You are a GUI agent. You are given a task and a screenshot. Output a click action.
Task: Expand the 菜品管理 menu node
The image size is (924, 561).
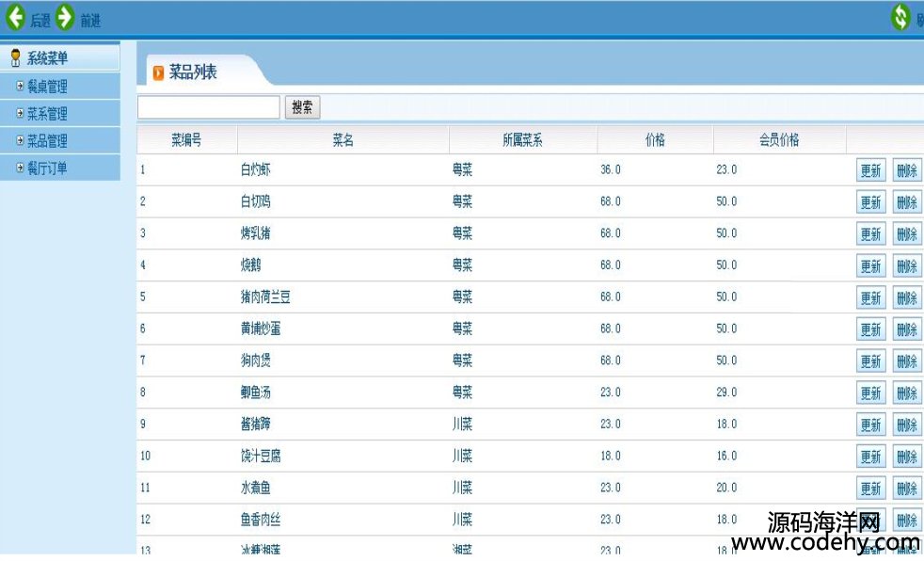pyautogui.click(x=20, y=140)
